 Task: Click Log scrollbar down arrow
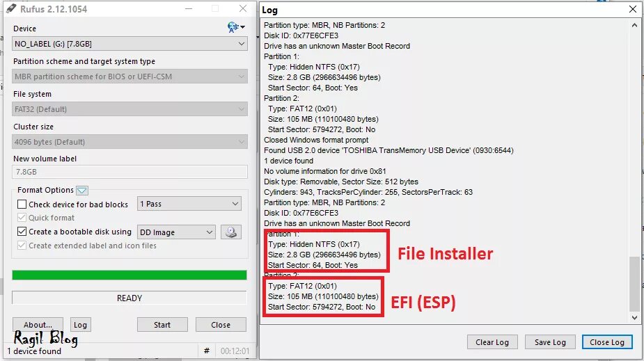(x=634, y=317)
